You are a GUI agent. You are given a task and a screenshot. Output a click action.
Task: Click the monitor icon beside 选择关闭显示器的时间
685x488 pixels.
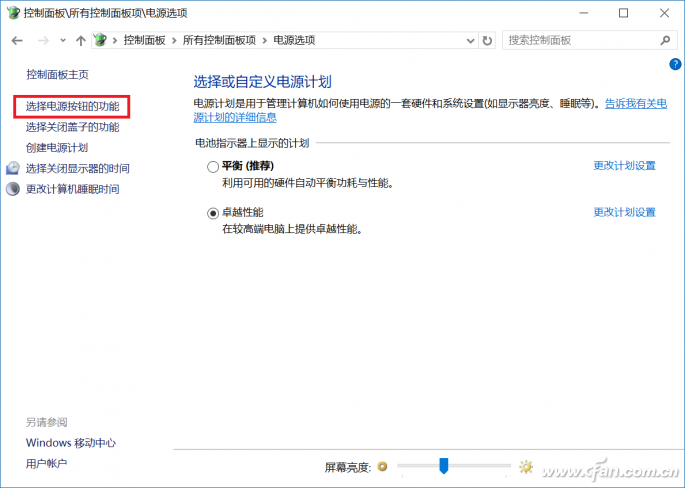tap(13, 168)
